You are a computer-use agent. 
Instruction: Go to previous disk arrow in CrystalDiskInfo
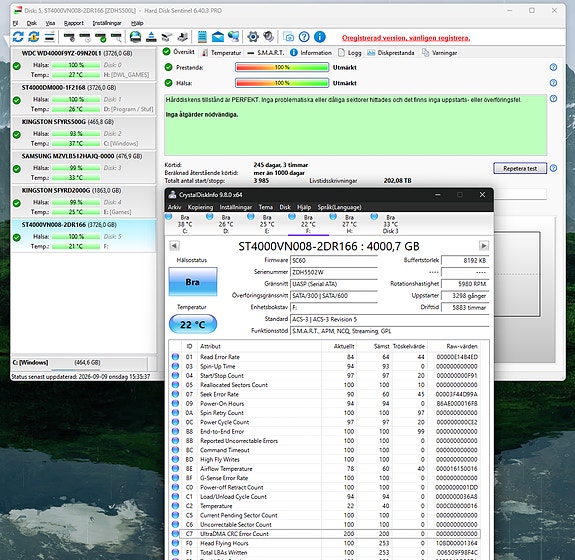pos(174,246)
